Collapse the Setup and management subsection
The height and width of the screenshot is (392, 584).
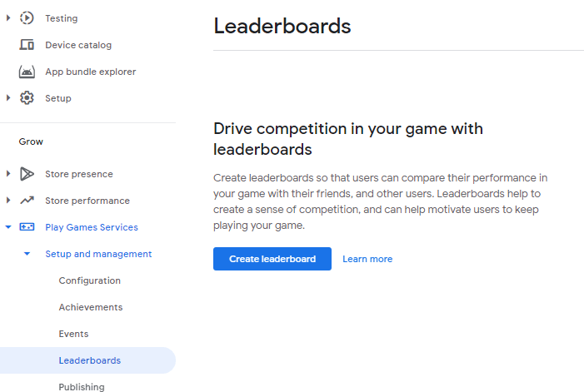[27, 254]
